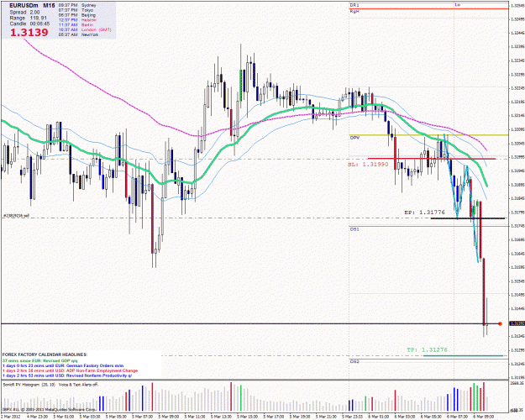Click the orange dot on current price line

pos(500,324)
